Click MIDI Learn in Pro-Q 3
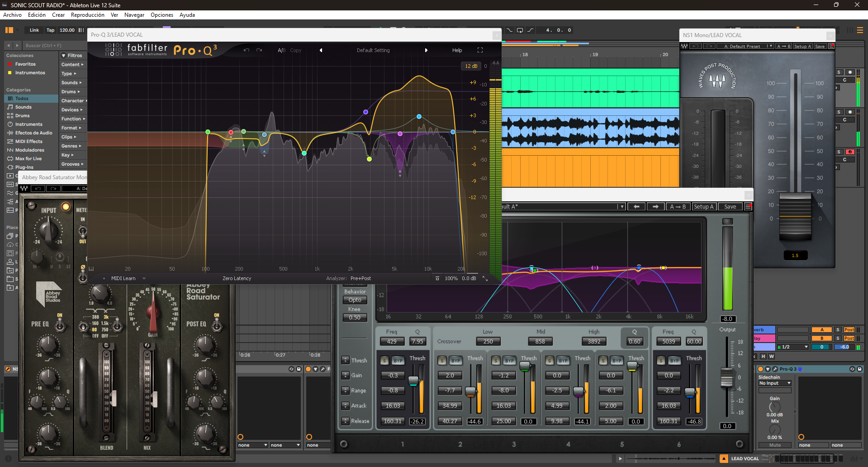The width and height of the screenshot is (868, 467). 123,278
